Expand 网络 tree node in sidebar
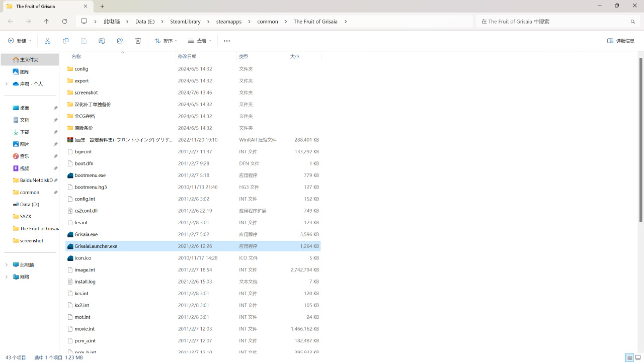Viewport: 644px width, 362px height. coord(7,277)
